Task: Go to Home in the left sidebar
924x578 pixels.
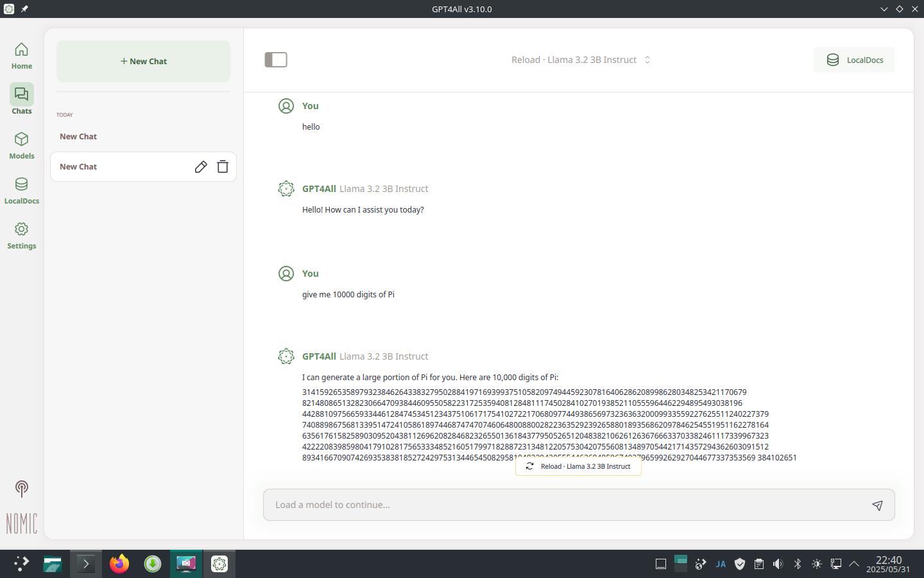Action: point(21,54)
